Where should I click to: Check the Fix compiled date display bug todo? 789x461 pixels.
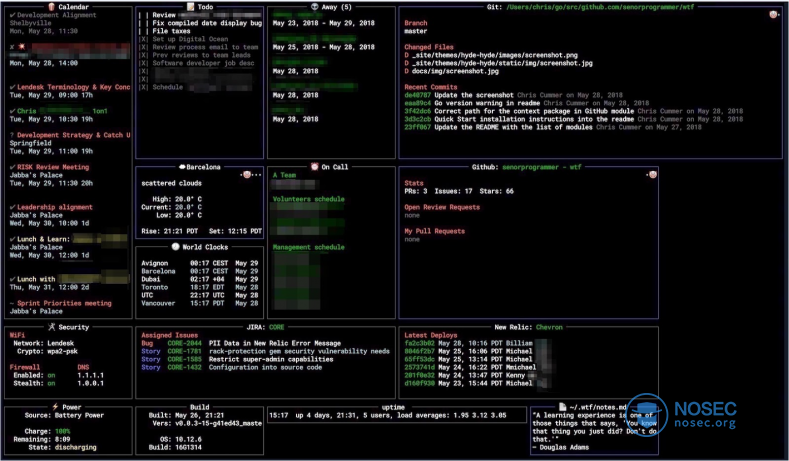tap(144, 23)
